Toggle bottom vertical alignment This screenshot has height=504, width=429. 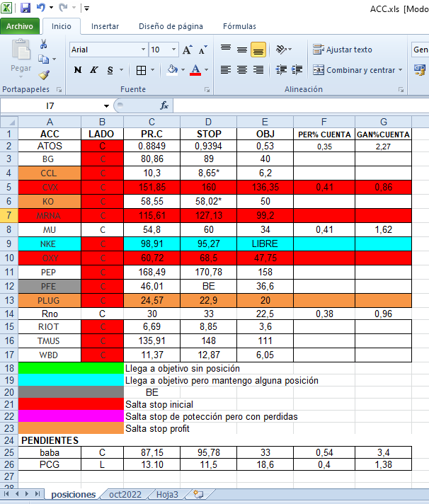click(258, 50)
